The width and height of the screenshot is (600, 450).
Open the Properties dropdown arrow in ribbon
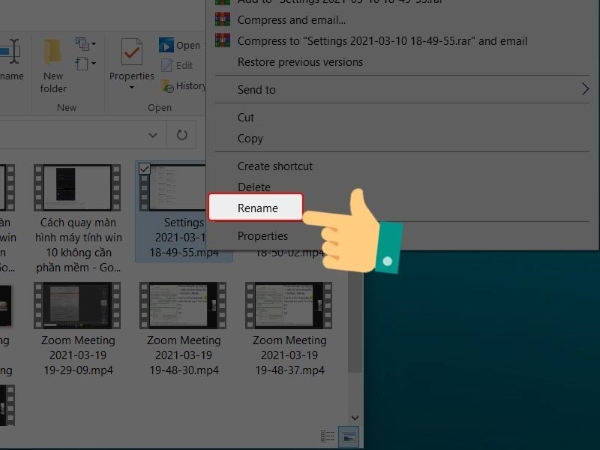pos(131,88)
